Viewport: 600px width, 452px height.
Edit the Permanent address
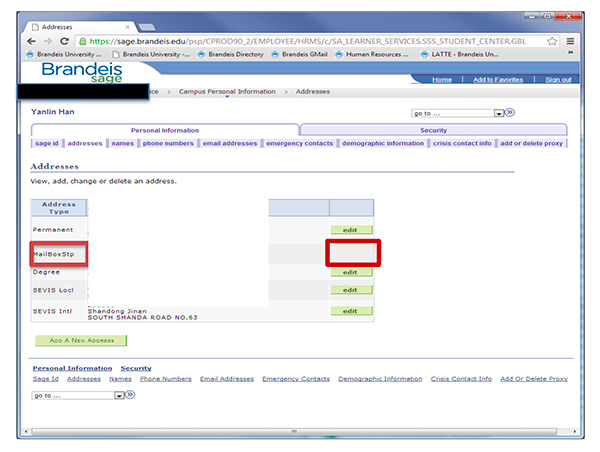(351, 230)
